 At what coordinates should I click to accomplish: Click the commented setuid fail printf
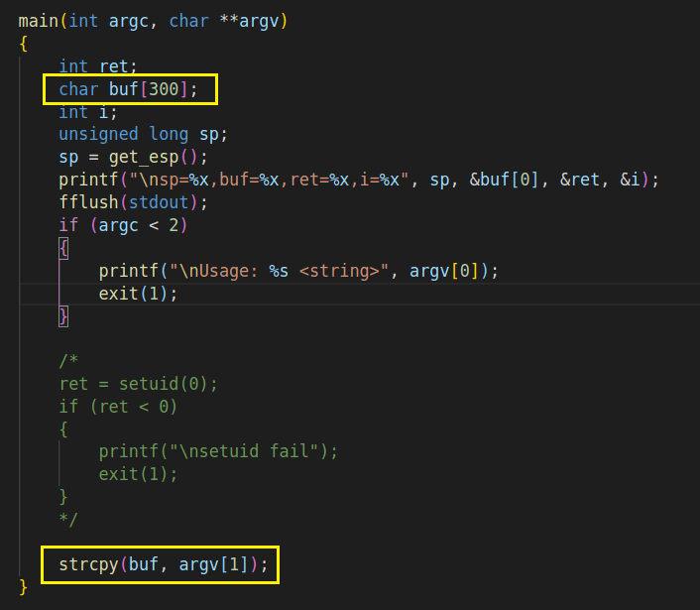[x=218, y=451]
